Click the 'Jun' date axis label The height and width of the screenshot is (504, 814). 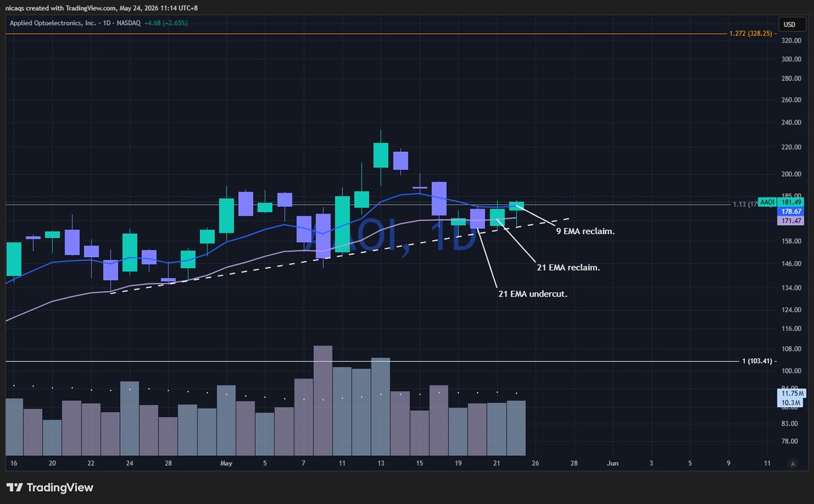tap(613, 464)
